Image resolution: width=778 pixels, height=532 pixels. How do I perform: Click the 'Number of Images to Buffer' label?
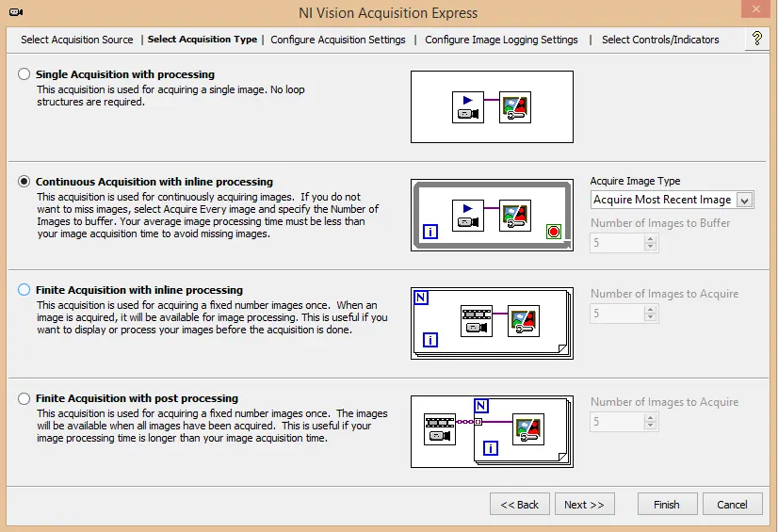(x=660, y=223)
